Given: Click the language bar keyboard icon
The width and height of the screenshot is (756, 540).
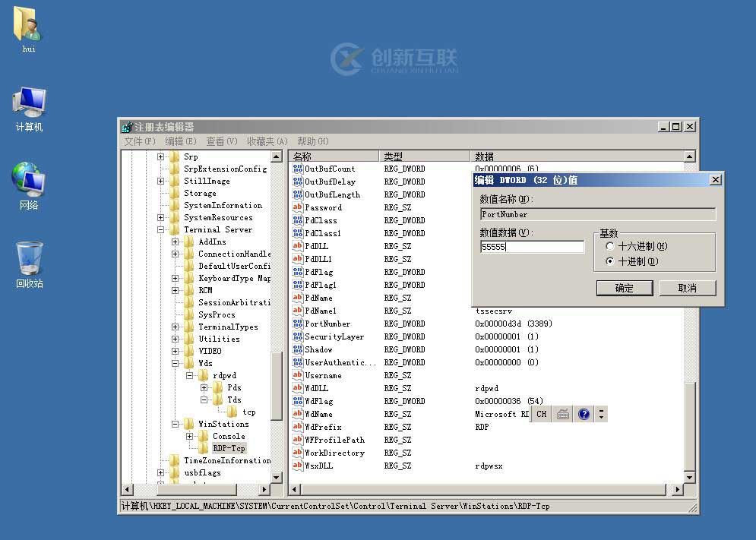Looking at the screenshot, I should [x=563, y=414].
